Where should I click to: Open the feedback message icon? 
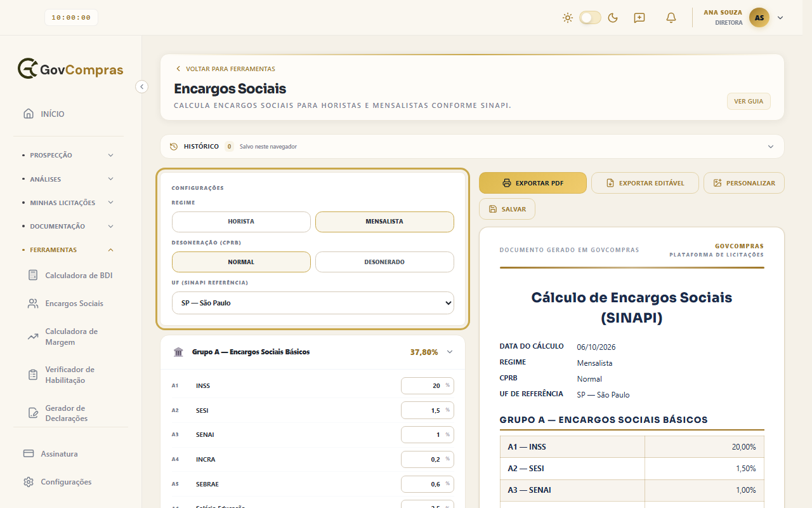pos(639,18)
